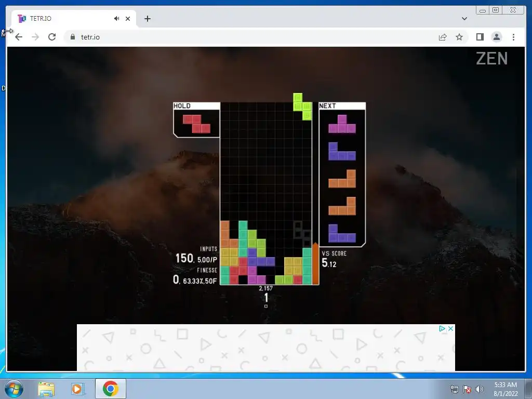Open Action Center flag icon
Viewport: 532px width, 399px height.
[467, 389]
